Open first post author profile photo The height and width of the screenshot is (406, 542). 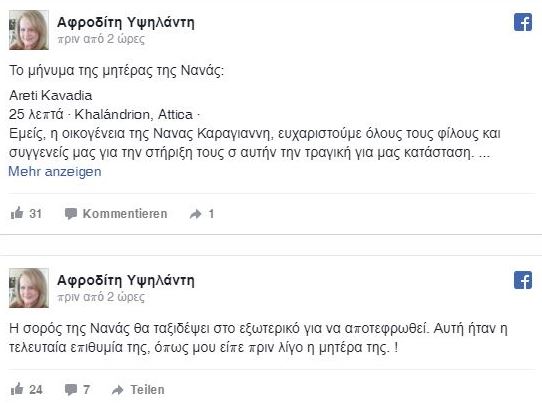[29, 30]
